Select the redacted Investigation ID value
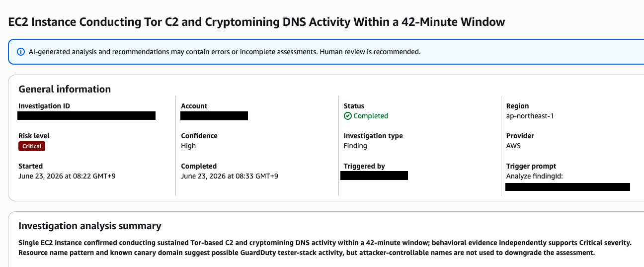 pos(87,116)
